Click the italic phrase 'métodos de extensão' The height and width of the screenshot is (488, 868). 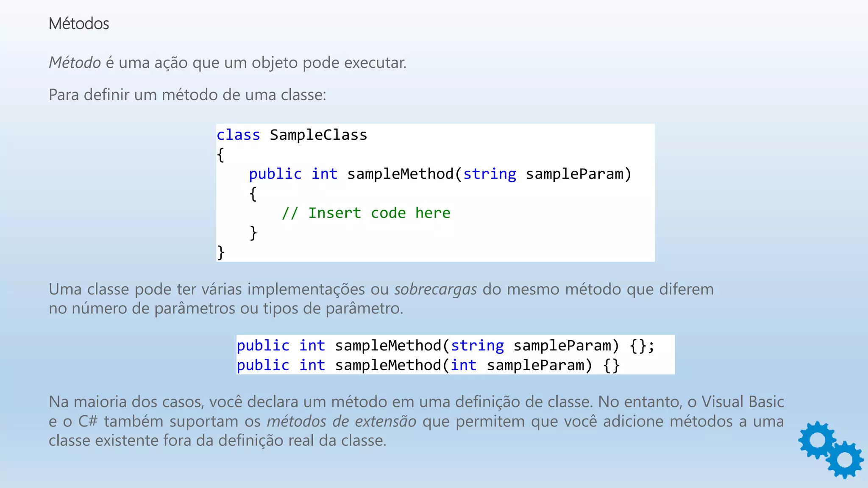coord(342,421)
